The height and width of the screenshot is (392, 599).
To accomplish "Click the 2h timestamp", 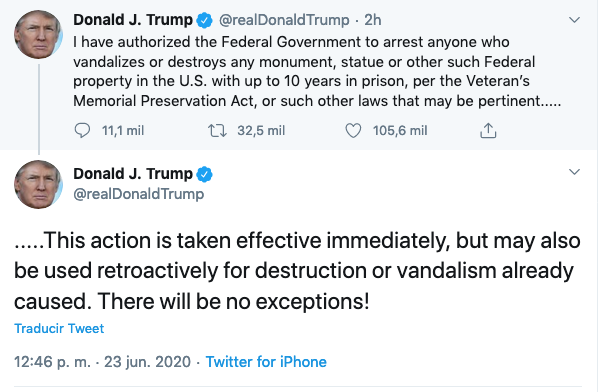I will coord(373,20).
